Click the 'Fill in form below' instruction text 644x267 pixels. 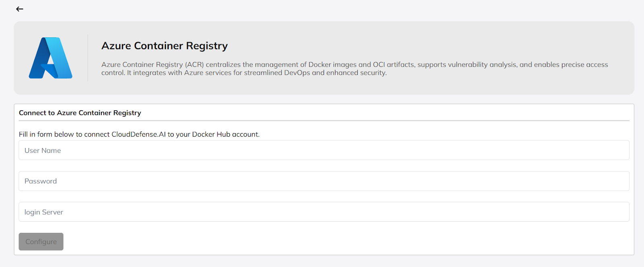(x=139, y=134)
